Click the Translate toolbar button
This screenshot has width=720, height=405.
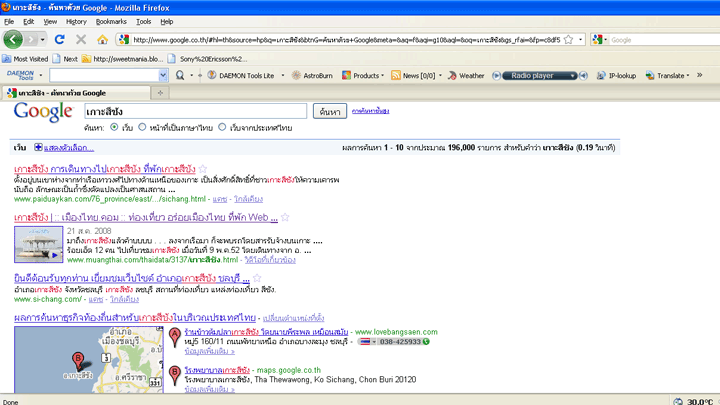(665, 76)
